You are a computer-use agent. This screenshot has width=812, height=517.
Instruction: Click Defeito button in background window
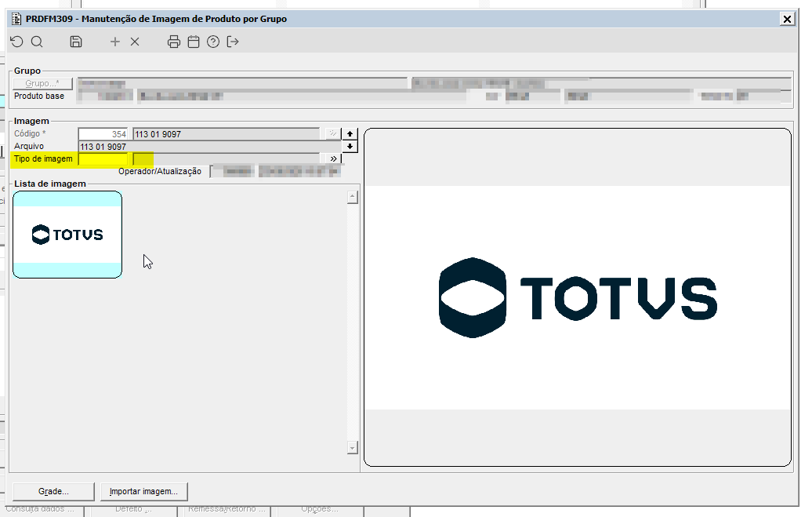click(133, 509)
